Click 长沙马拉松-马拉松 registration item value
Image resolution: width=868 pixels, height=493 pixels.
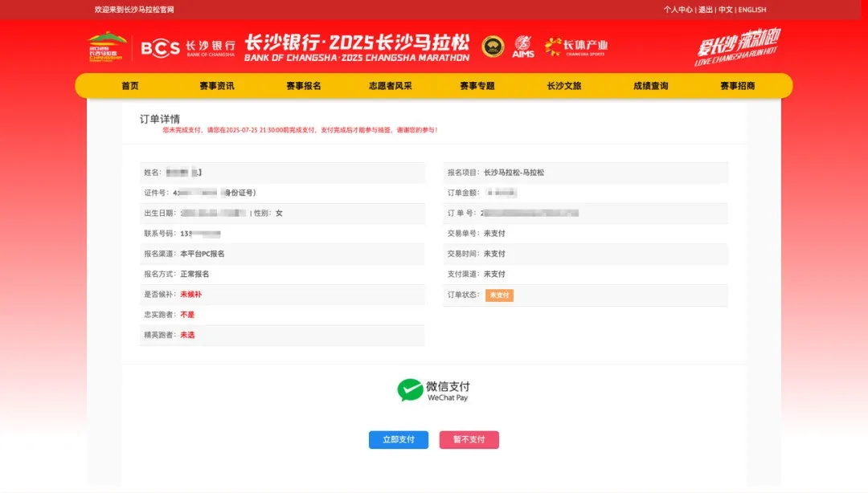[x=514, y=173]
